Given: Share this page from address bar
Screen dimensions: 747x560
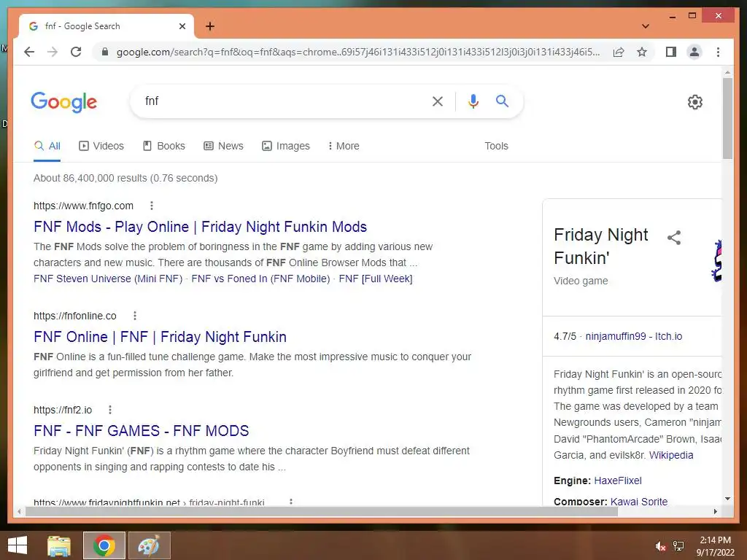Looking at the screenshot, I should 619,52.
